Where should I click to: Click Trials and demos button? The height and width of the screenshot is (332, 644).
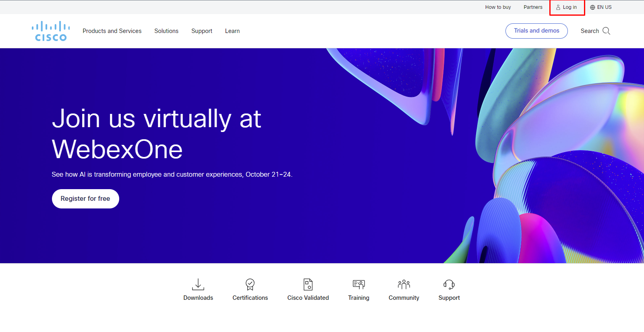tap(536, 31)
